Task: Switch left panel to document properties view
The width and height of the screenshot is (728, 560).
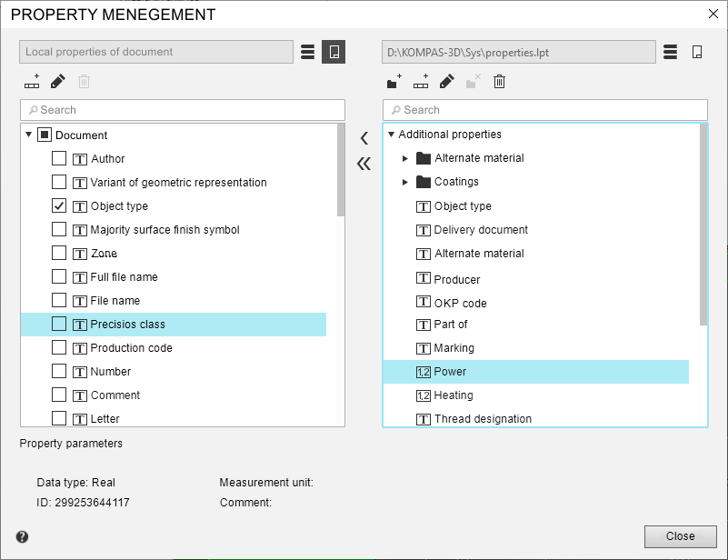Action: 334,52
